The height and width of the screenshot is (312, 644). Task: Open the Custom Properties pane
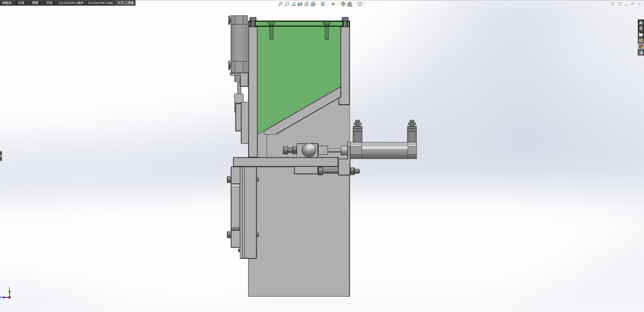click(641, 53)
